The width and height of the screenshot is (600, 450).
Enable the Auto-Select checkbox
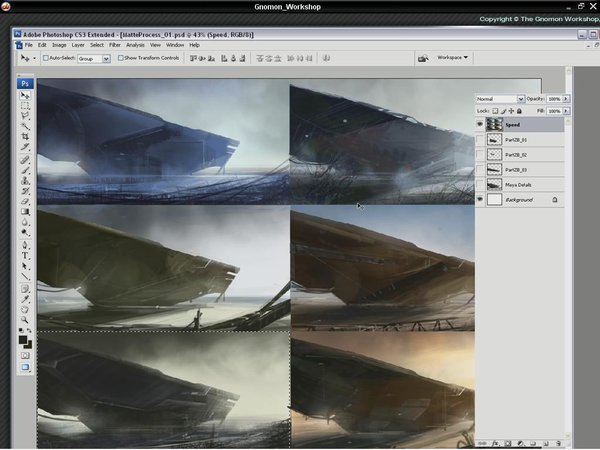point(46,58)
